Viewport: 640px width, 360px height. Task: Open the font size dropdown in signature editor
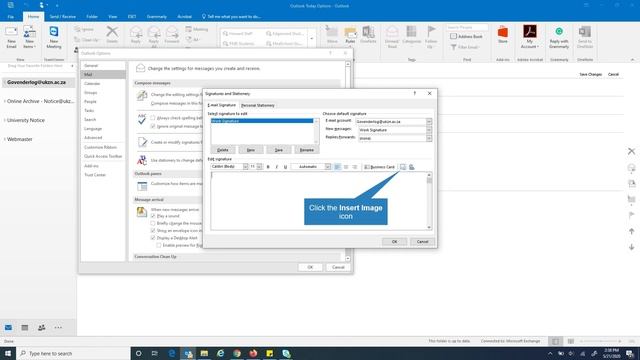[260, 167]
